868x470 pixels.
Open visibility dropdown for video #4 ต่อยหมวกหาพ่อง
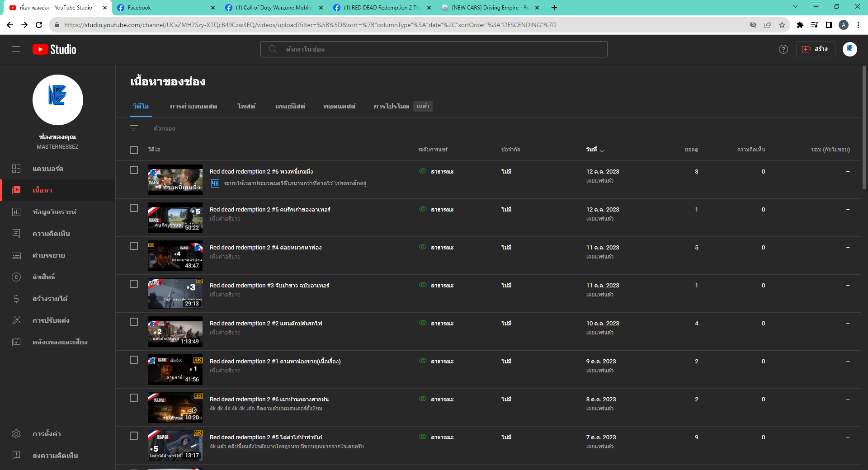coord(436,248)
